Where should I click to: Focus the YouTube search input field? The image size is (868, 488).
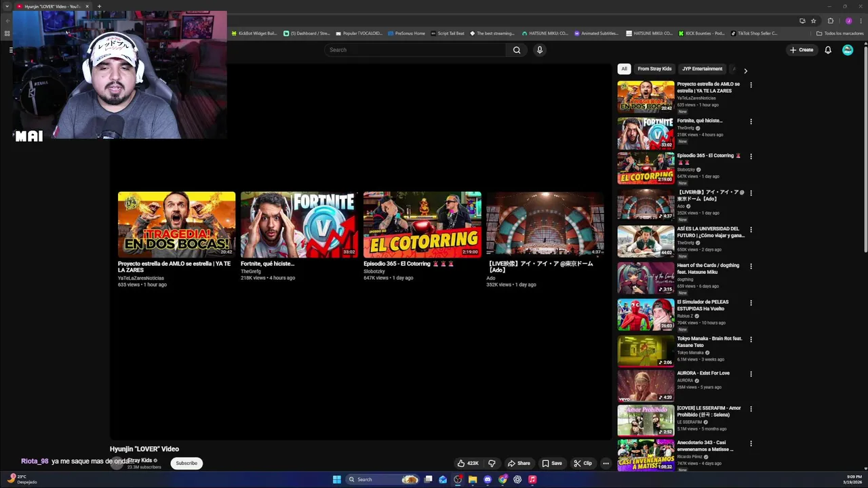415,49
